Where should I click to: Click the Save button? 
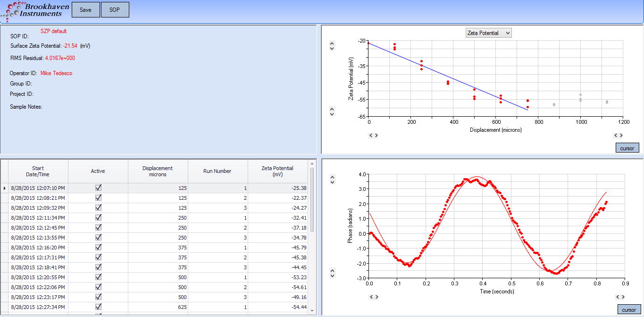[x=85, y=9]
